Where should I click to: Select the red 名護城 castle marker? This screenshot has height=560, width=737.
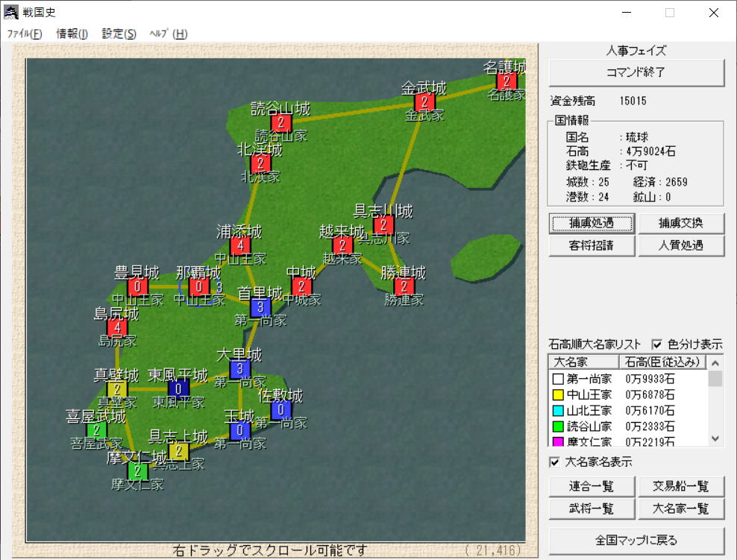[x=507, y=81]
